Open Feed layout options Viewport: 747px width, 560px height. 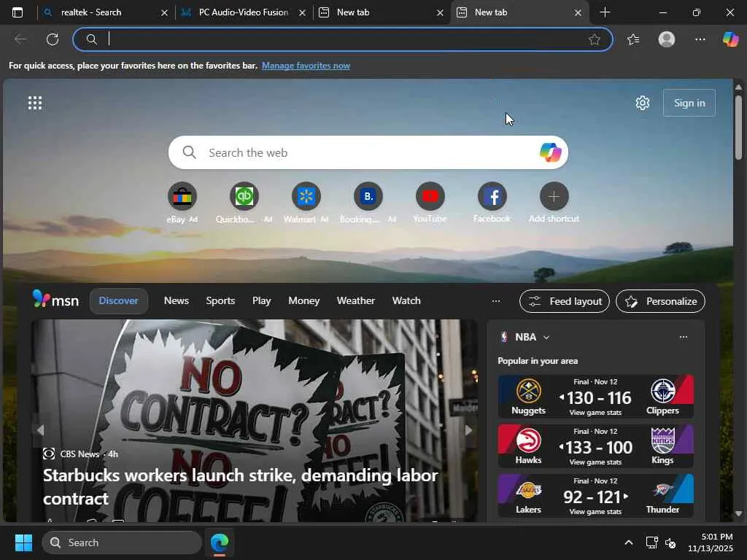click(x=565, y=301)
